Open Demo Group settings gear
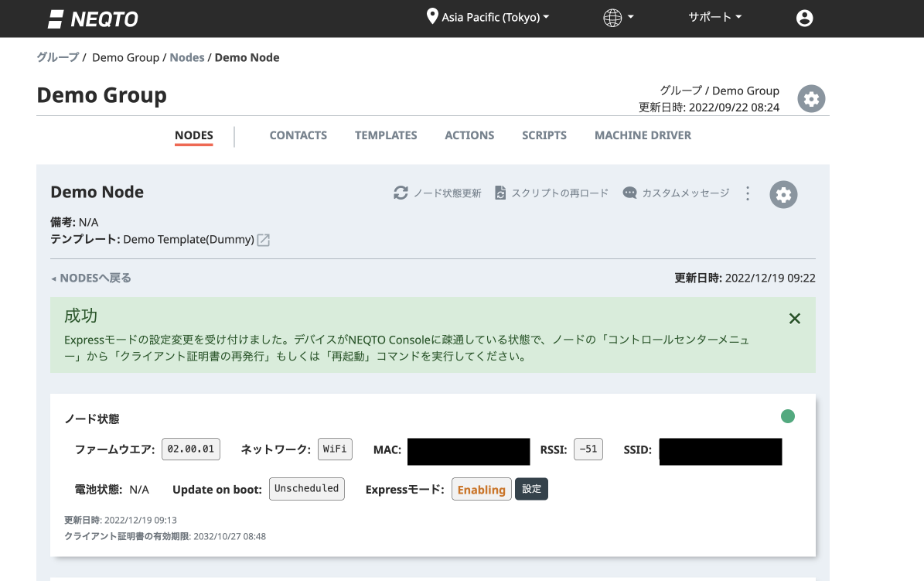Viewport: 924px width, 581px height. click(x=811, y=98)
